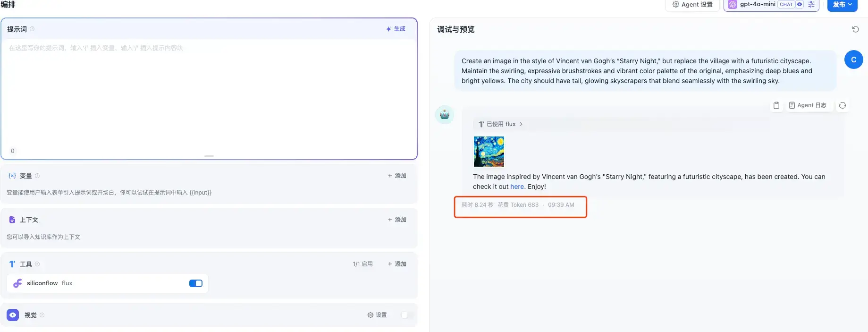Click the user avatar C
The image size is (868, 332).
click(x=853, y=60)
